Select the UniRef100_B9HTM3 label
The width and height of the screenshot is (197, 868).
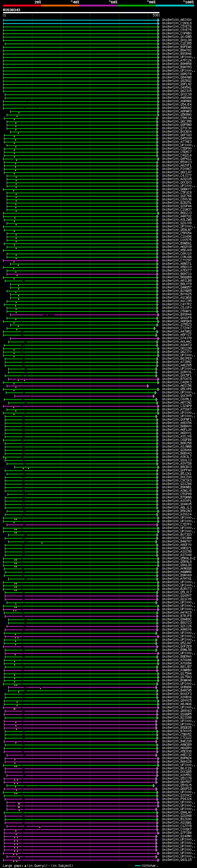coord(177,67)
